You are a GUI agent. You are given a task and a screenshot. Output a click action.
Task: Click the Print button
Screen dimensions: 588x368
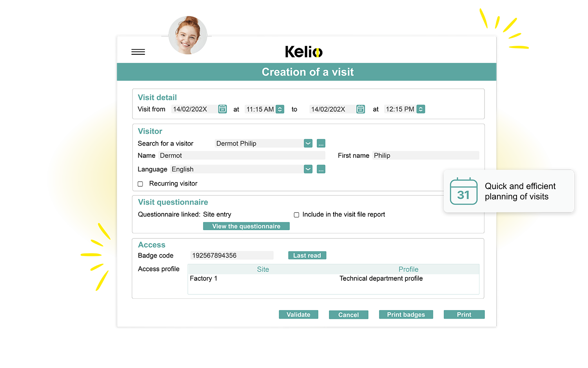[464, 314]
